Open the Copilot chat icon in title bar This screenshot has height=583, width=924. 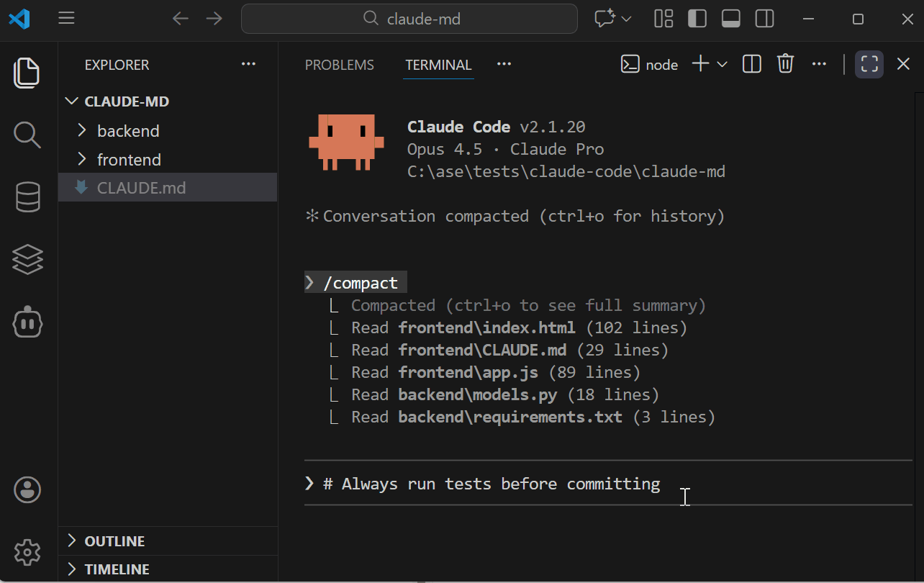604,19
